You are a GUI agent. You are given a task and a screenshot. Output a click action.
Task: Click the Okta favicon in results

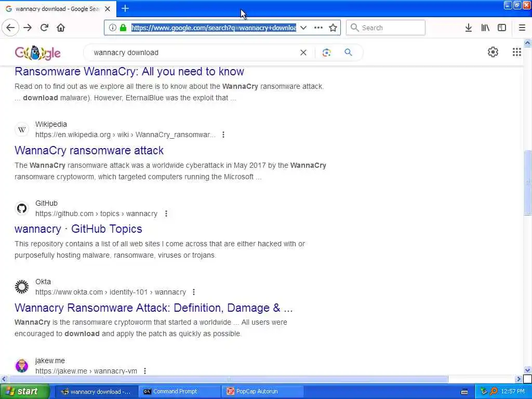pyautogui.click(x=22, y=287)
